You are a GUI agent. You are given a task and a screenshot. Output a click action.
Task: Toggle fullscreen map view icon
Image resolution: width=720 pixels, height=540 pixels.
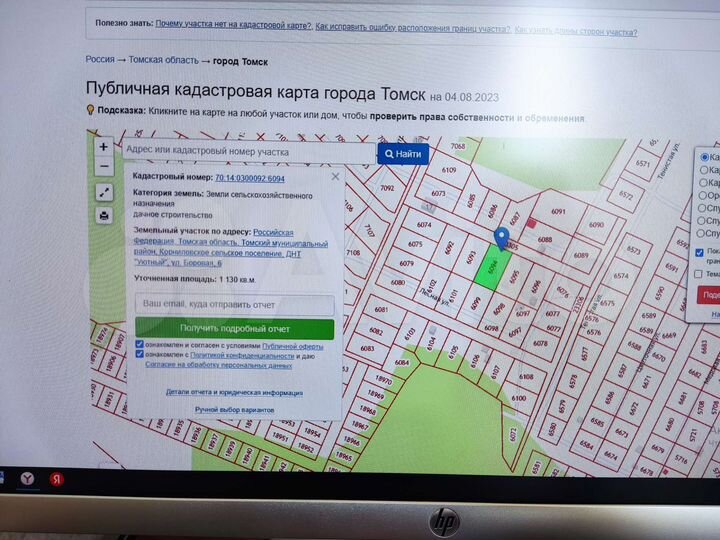[104, 193]
